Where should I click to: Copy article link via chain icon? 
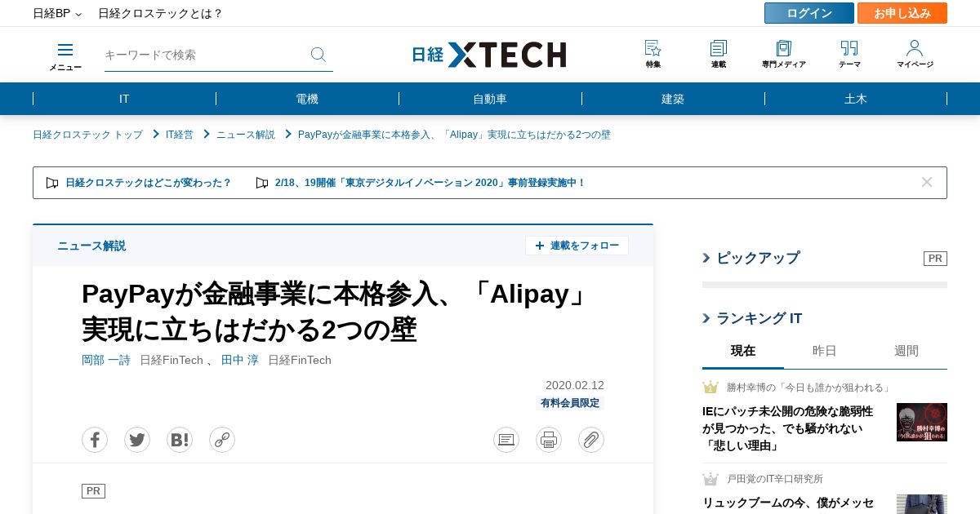222,440
